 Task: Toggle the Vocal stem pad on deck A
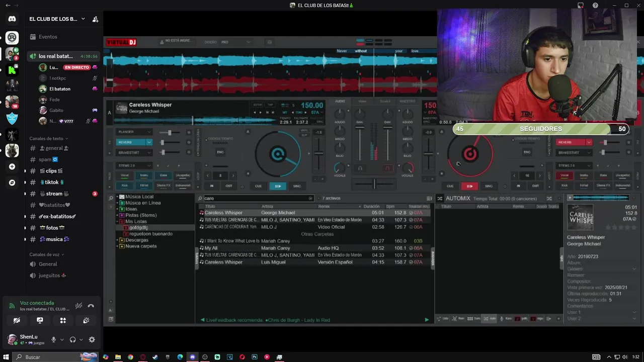click(x=124, y=175)
